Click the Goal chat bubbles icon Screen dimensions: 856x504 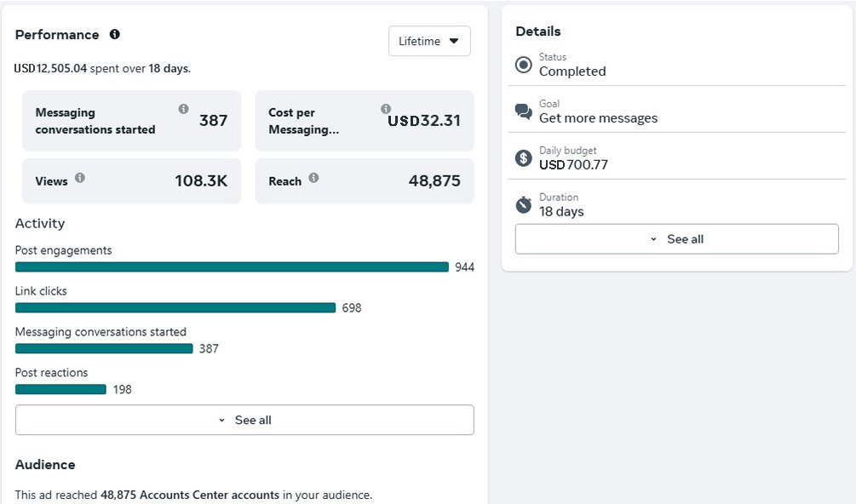click(x=524, y=112)
